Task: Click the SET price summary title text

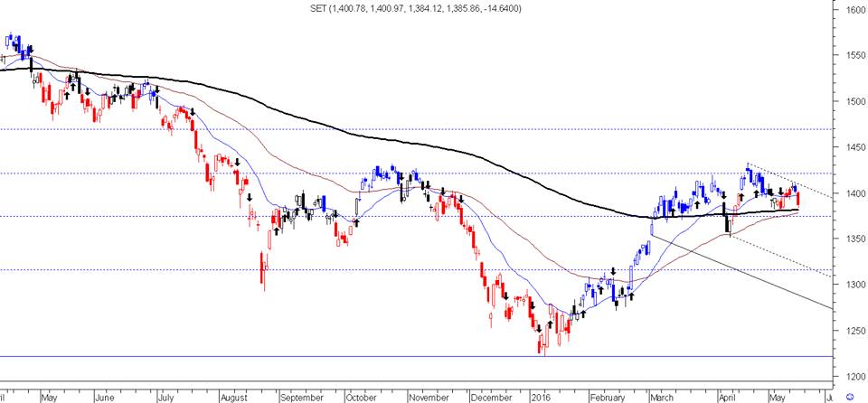Action: pyautogui.click(x=415, y=8)
